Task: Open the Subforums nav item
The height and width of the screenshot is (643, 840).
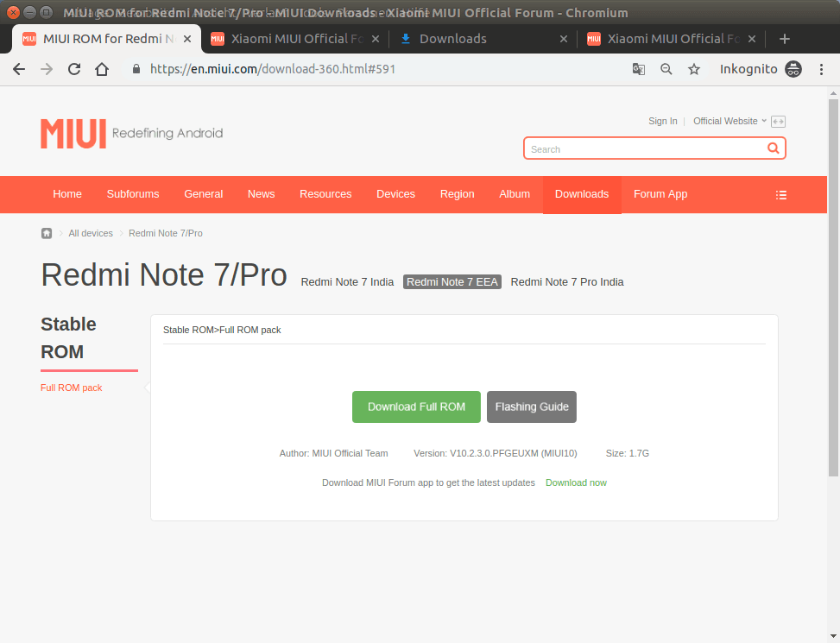Action: [x=133, y=194]
